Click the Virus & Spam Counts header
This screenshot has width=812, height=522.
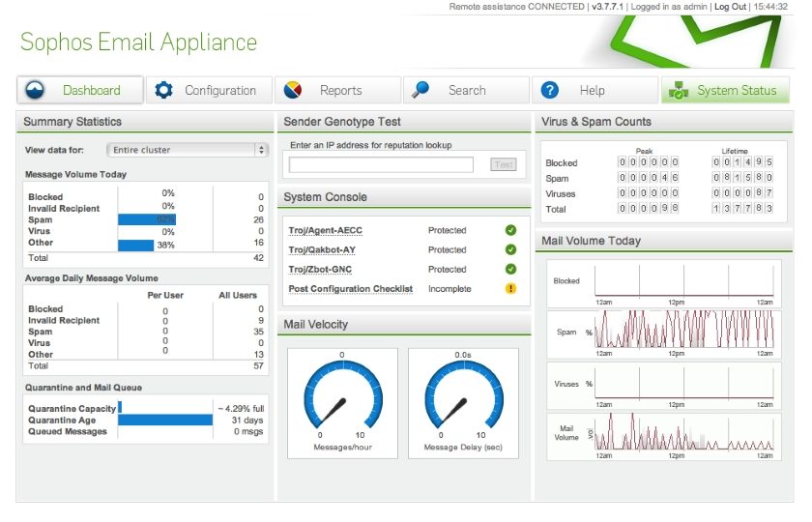tap(664, 122)
